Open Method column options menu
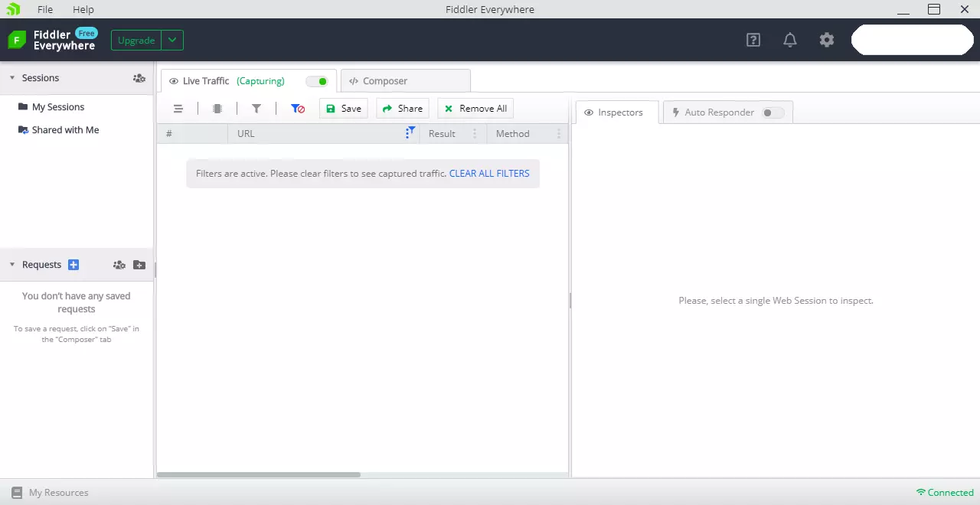Screen dimensions: 980x505 coord(559,134)
